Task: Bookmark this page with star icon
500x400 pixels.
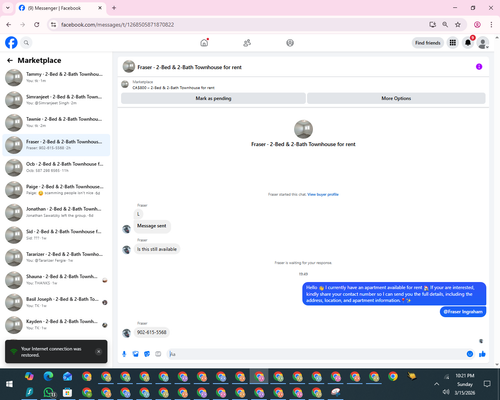Action: point(458,24)
